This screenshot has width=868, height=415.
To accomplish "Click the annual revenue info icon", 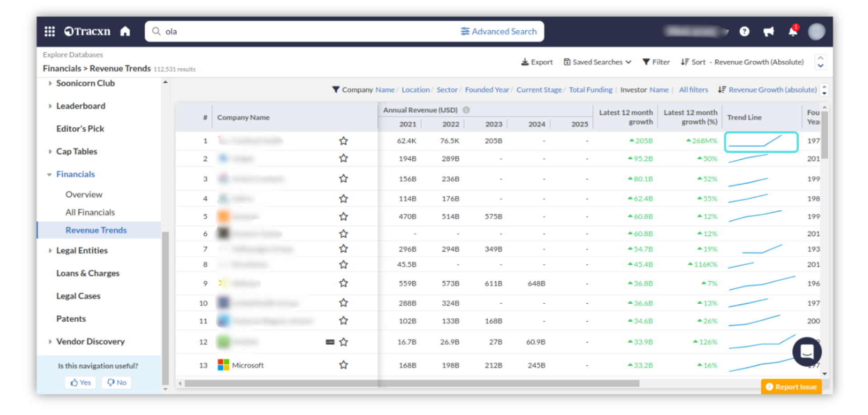I will pyautogui.click(x=466, y=110).
